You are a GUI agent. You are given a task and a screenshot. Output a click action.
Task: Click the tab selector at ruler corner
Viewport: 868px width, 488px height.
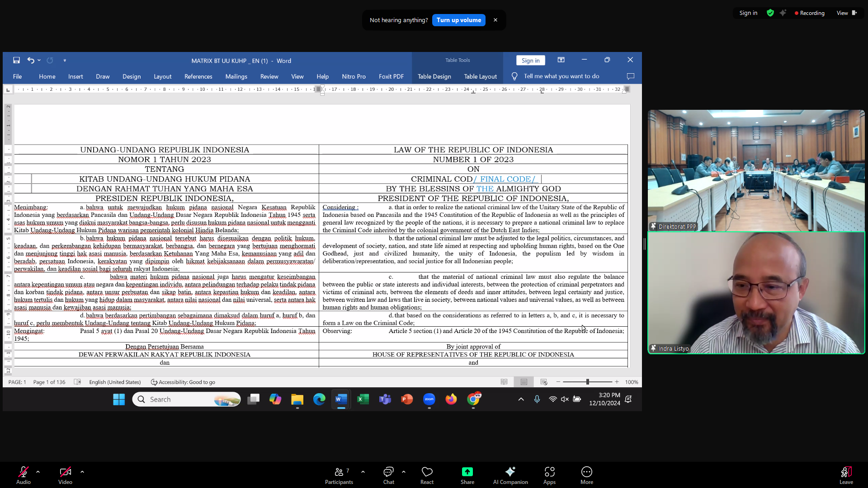click(x=8, y=90)
